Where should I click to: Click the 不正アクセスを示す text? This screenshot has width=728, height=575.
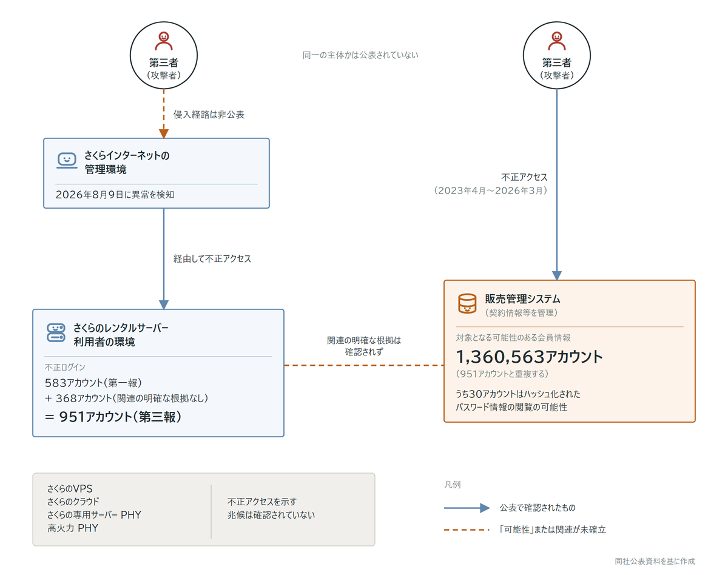coord(262,502)
